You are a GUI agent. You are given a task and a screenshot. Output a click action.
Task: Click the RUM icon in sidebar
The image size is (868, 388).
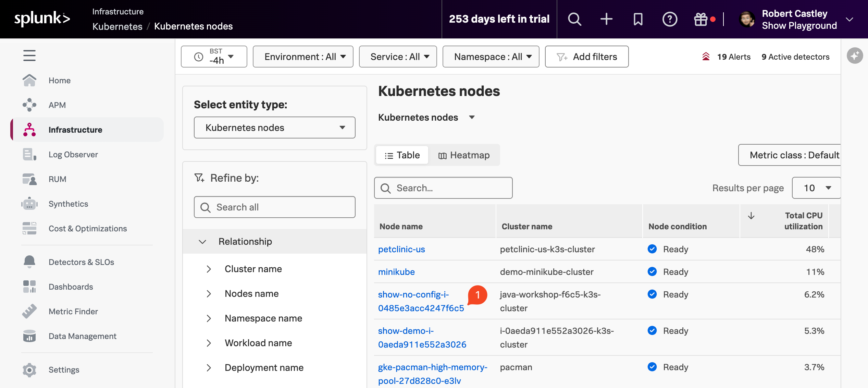click(x=29, y=179)
